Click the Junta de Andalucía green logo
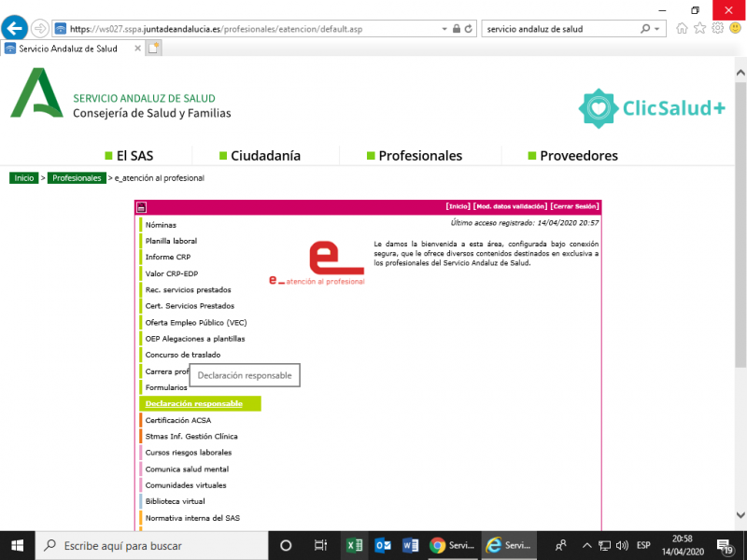This screenshot has width=747, height=560. coord(36,92)
